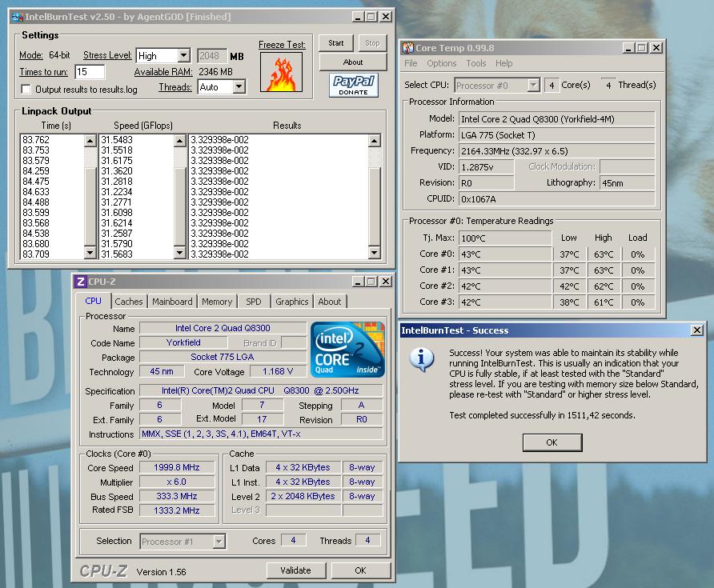
Task: Click the flame Freeze Test icon
Action: tap(282, 72)
